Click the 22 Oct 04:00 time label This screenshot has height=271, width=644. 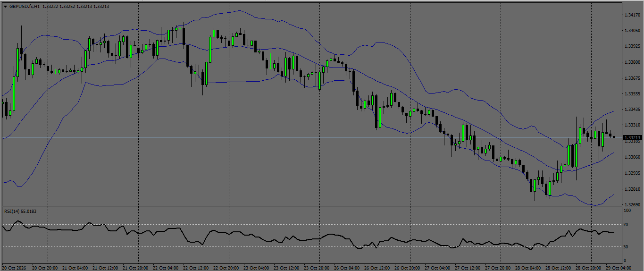tap(166, 268)
